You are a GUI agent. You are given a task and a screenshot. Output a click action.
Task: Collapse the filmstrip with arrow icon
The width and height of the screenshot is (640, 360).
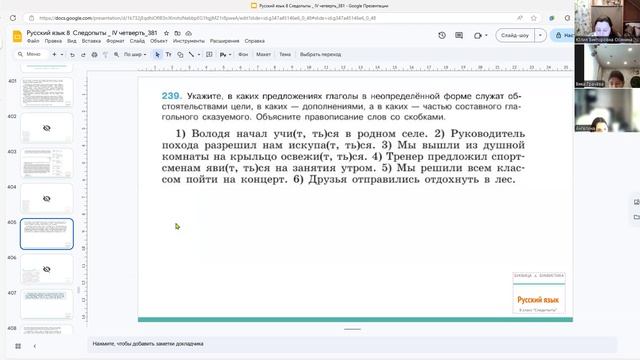(x=35, y=346)
